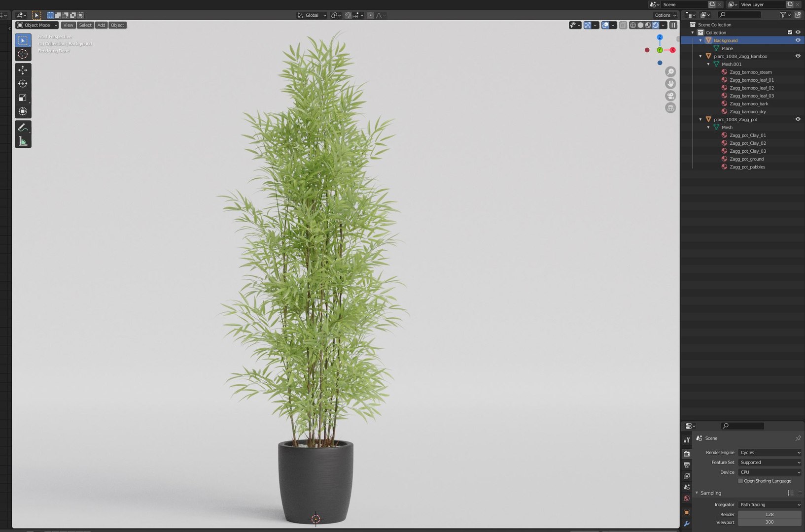This screenshot has height=532, width=805.
Task: Click the pin icon in Properties header
Action: tap(798, 438)
